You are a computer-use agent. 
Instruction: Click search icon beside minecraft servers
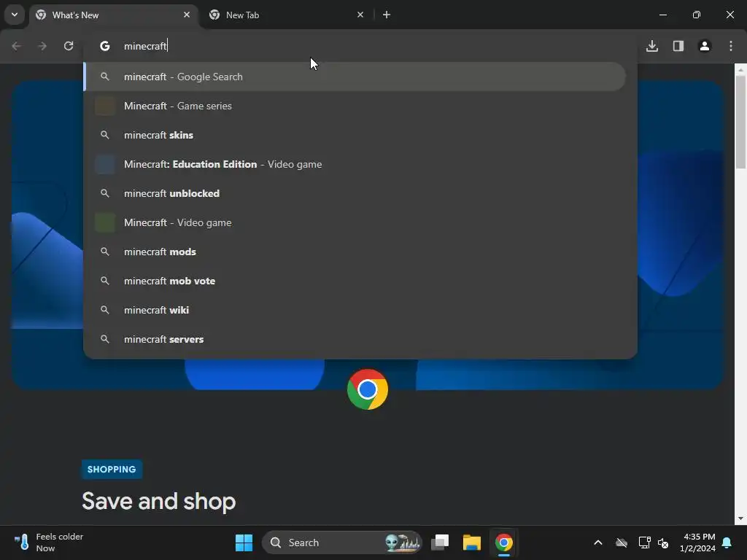coord(105,339)
